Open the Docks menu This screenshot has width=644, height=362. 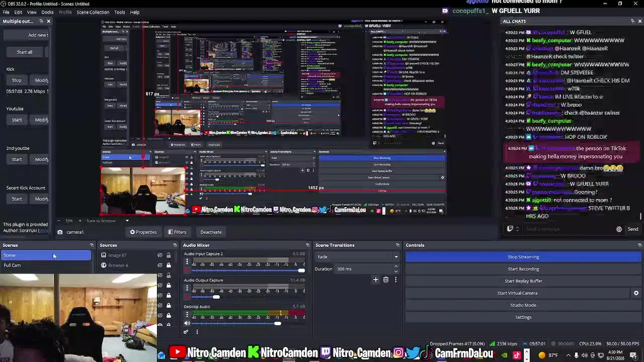(47, 12)
